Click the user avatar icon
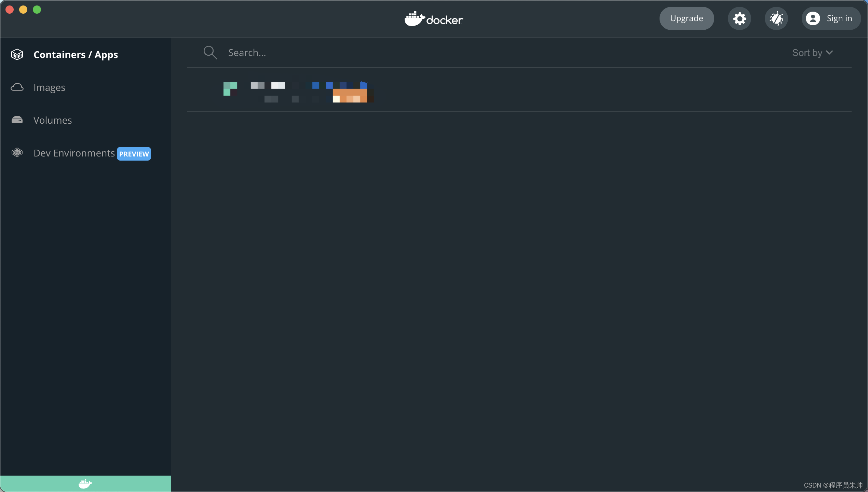Viewport: 868px width, 492px height. (813, 18)
